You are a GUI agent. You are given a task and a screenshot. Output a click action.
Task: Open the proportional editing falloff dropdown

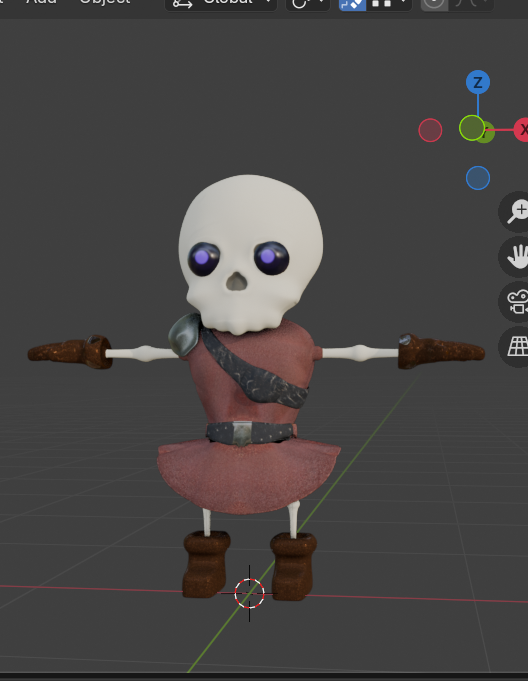pyautogui.click(x=471, y=3)
